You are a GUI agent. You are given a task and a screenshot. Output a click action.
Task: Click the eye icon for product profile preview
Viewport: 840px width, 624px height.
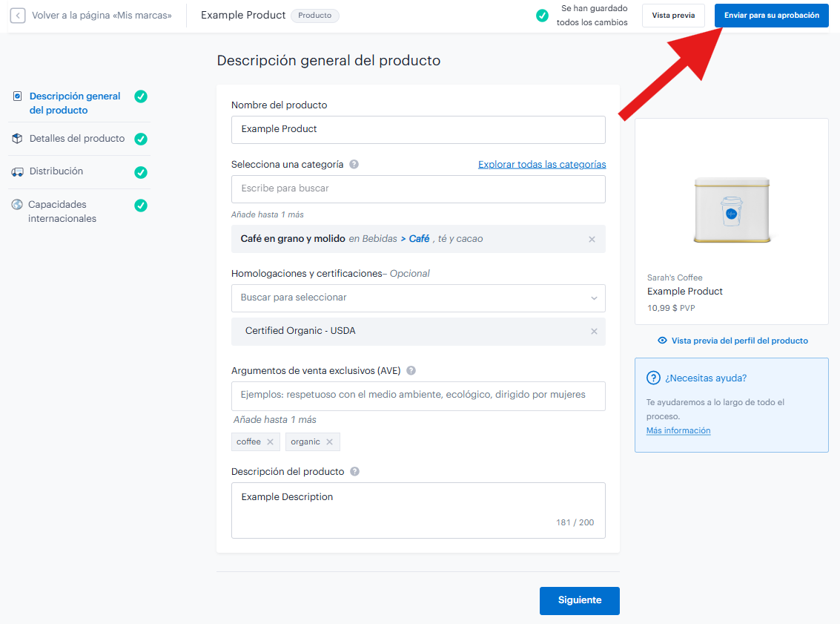[662, 341]
